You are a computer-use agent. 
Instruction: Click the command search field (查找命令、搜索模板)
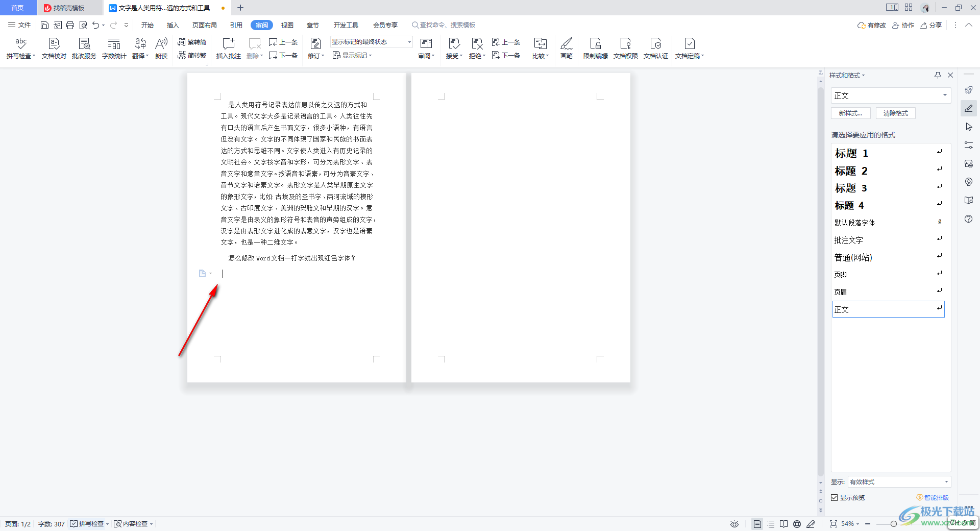(x=444, y=25)
